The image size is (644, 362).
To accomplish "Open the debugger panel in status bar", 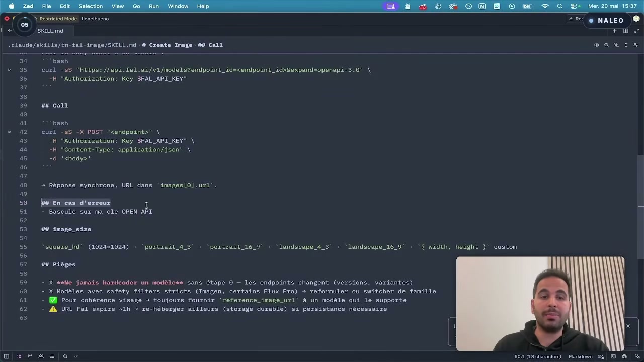I will click(x=624, y=356).
